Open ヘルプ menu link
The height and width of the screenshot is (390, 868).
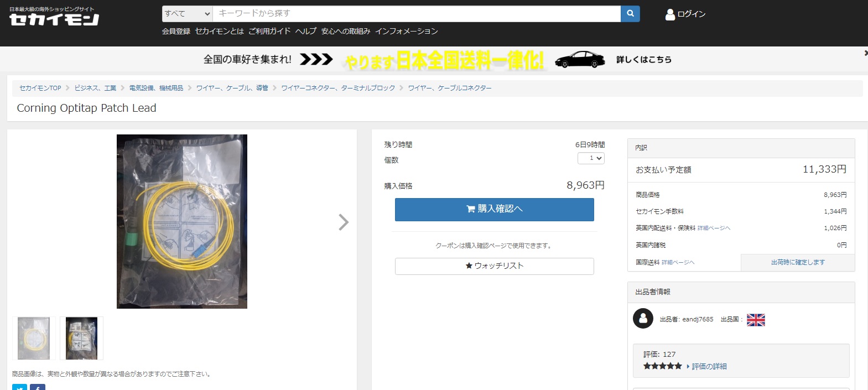(306, 32)
